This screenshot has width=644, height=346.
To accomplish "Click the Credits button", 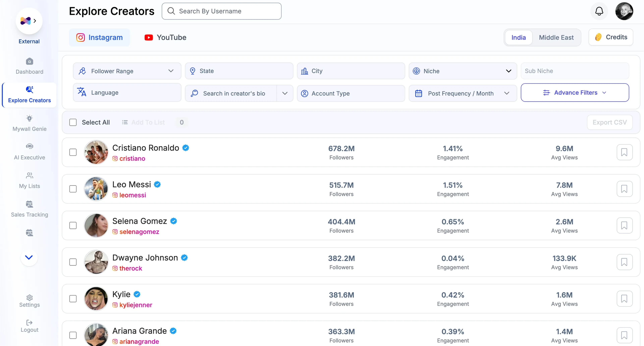I will [610, 37].
